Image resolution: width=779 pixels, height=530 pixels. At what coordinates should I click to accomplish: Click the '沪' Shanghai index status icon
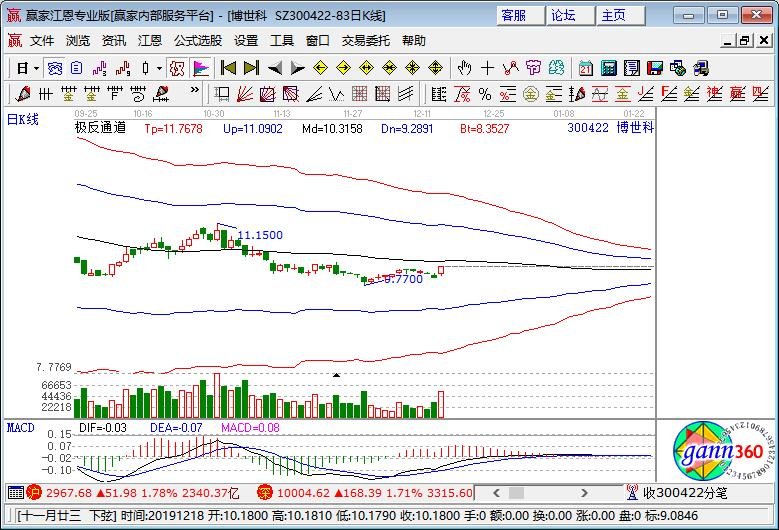coord(35,493)
